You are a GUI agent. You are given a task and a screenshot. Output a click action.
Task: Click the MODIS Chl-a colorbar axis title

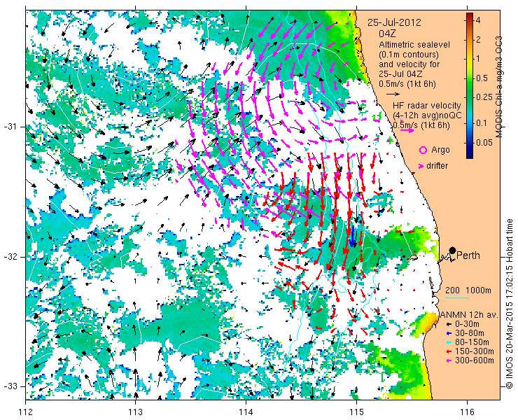point(499,86)
